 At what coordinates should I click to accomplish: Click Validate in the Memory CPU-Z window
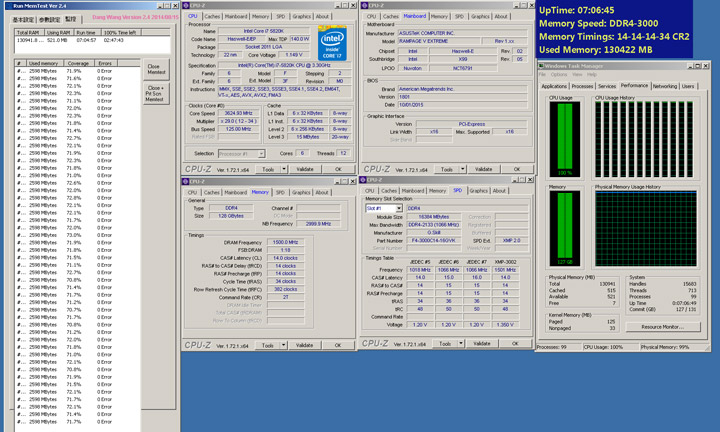(304, 343)
